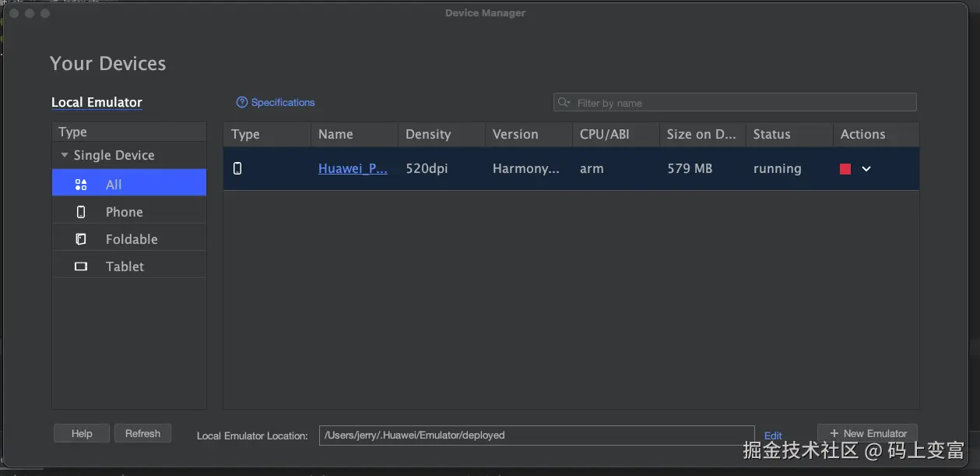Viewport: 980px width, 476px height.
Task: Click the All category grid icon
Action: point(81,185)
